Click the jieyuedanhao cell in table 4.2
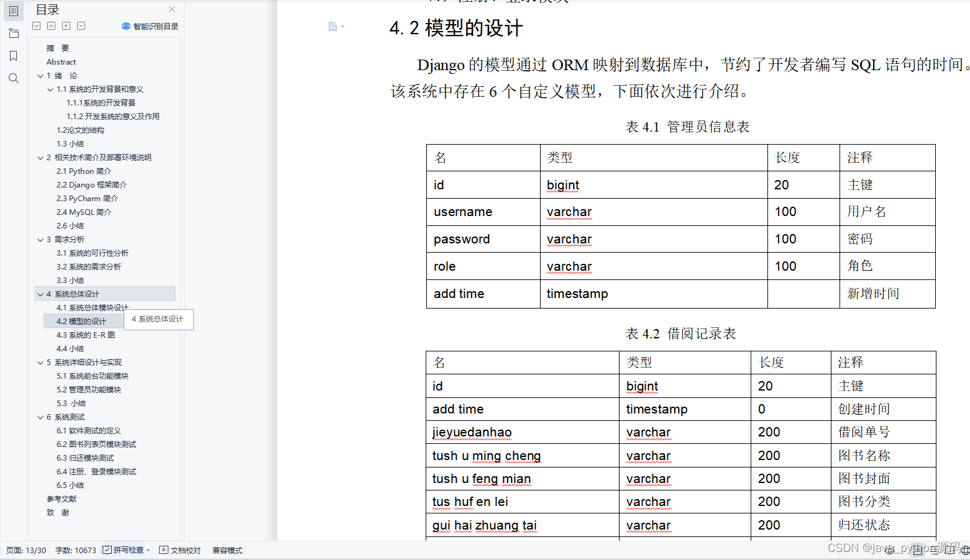 click(x=523, y=432)
